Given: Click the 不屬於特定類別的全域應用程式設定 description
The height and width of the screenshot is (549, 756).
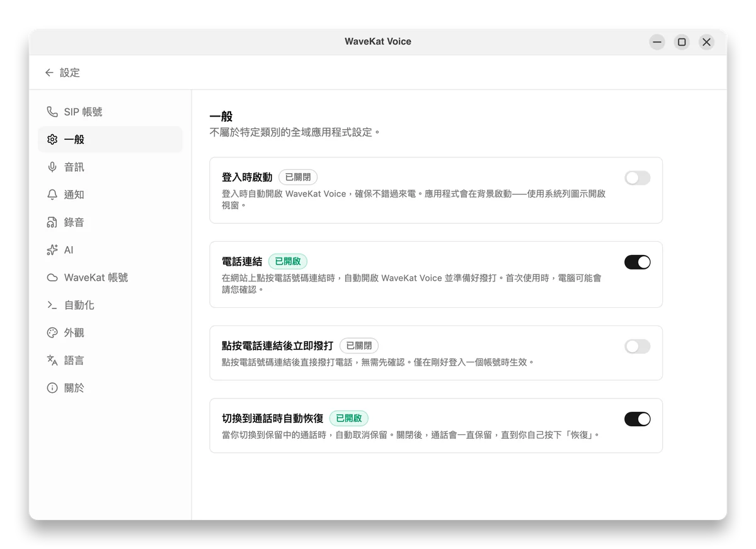Looking at the screenshot, I should click(x=295, y=133).
